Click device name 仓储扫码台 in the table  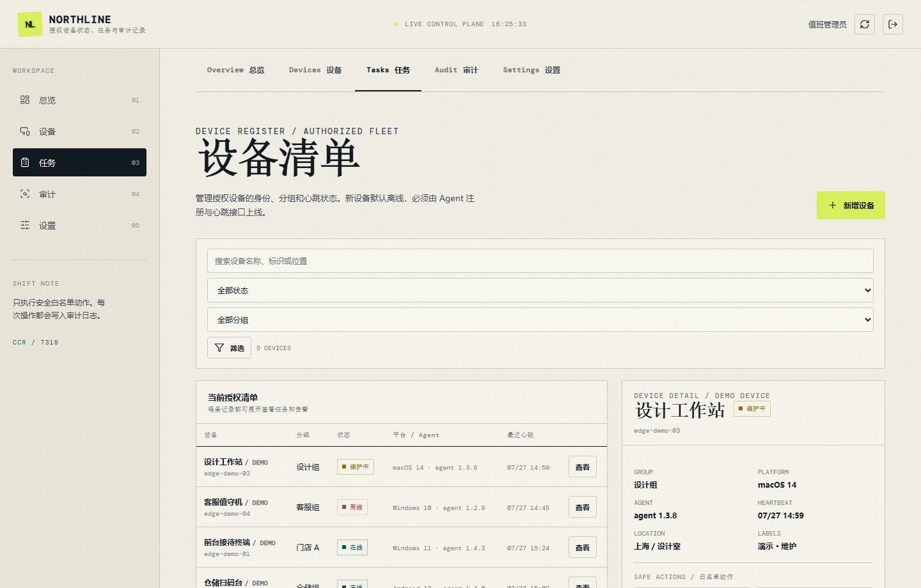223,582
